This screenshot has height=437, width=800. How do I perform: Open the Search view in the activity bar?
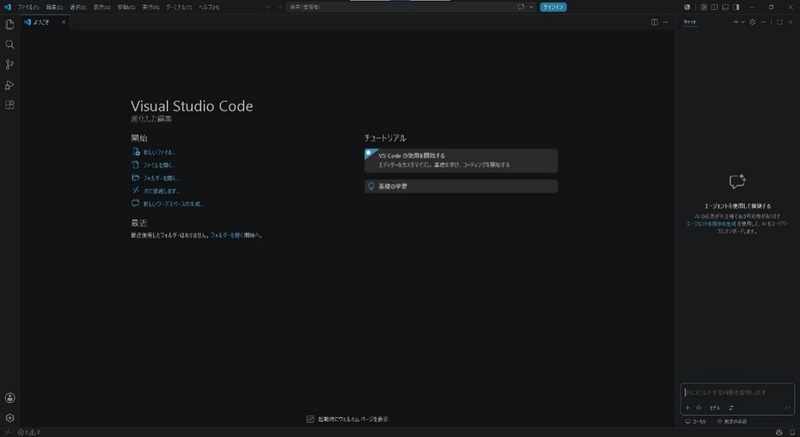[x=10, y=44]
